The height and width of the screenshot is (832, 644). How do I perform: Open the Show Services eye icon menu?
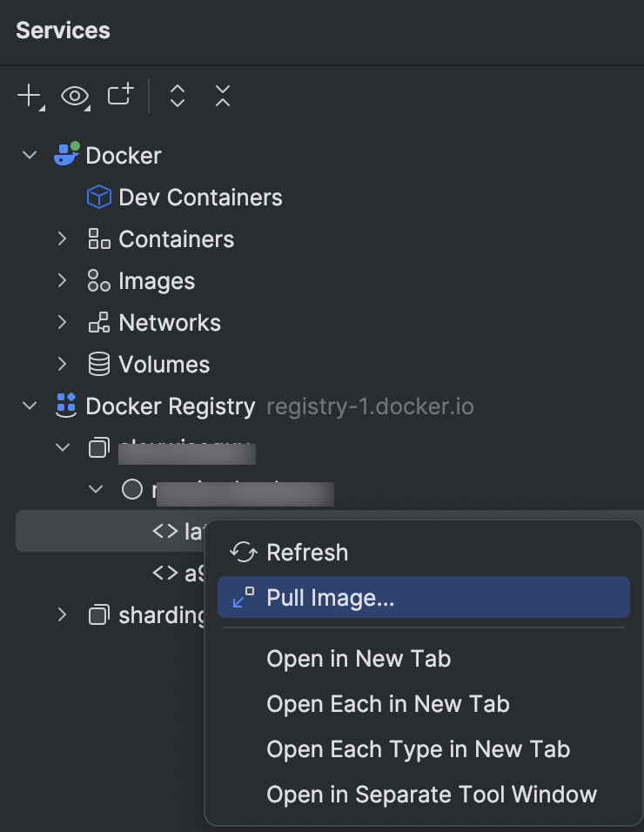tap(75, 96)
